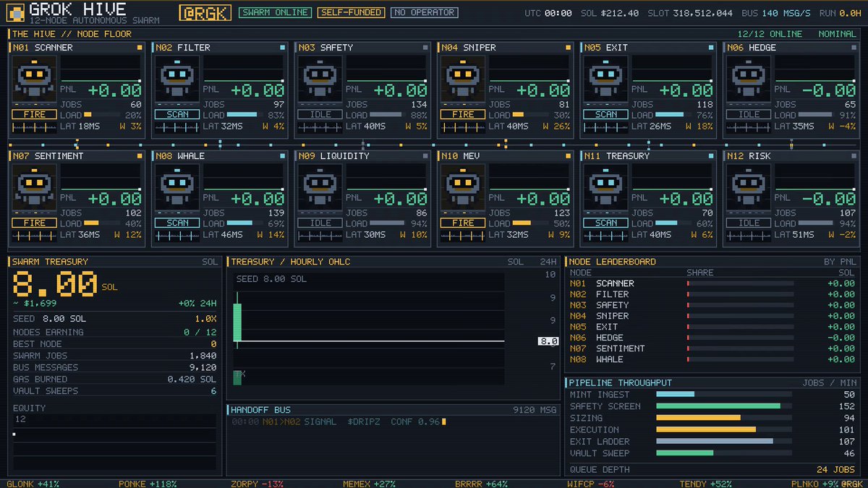Select the N06 Hedge robot avatar
The image size is (868, 488).
click(x=749, y=77)
